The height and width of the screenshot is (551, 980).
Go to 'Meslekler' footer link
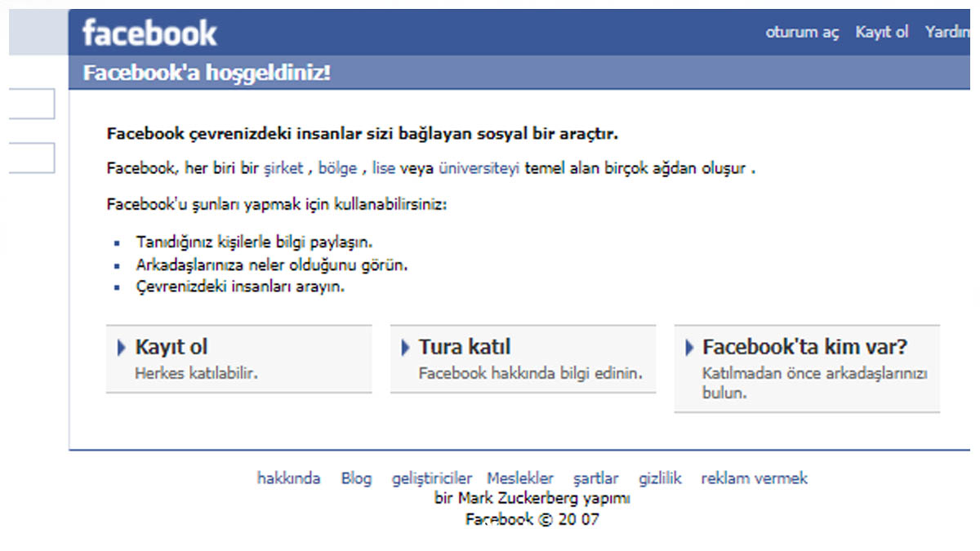coord(520,478)
